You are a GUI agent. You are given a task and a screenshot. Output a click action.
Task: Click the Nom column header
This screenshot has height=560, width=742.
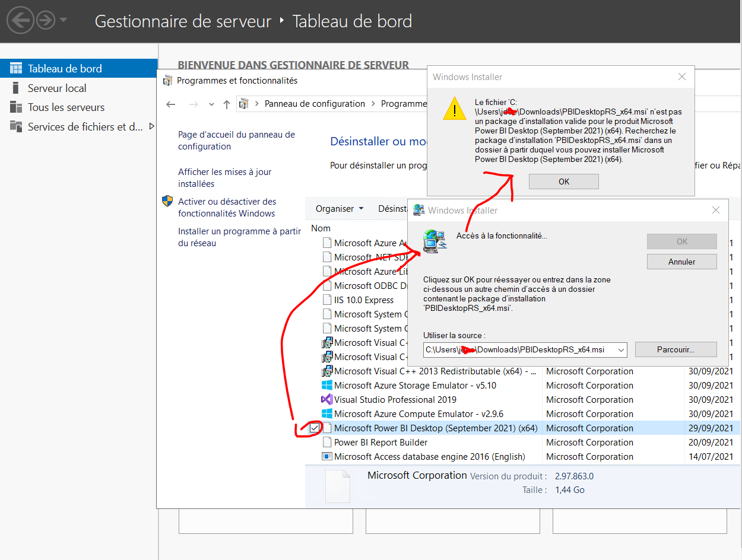point(321,228)
